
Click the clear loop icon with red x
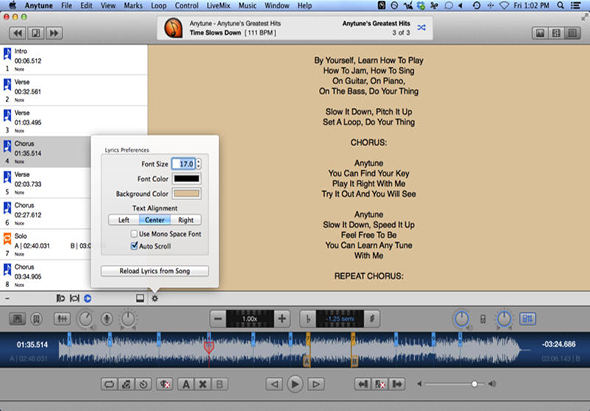164,384
